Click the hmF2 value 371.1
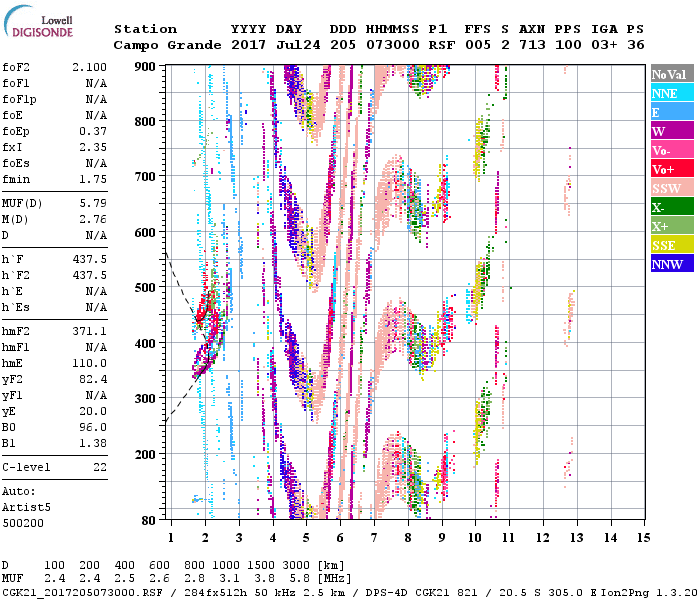Image resolution: width=700 pixels, height=600 pixels. click(89, 330)
